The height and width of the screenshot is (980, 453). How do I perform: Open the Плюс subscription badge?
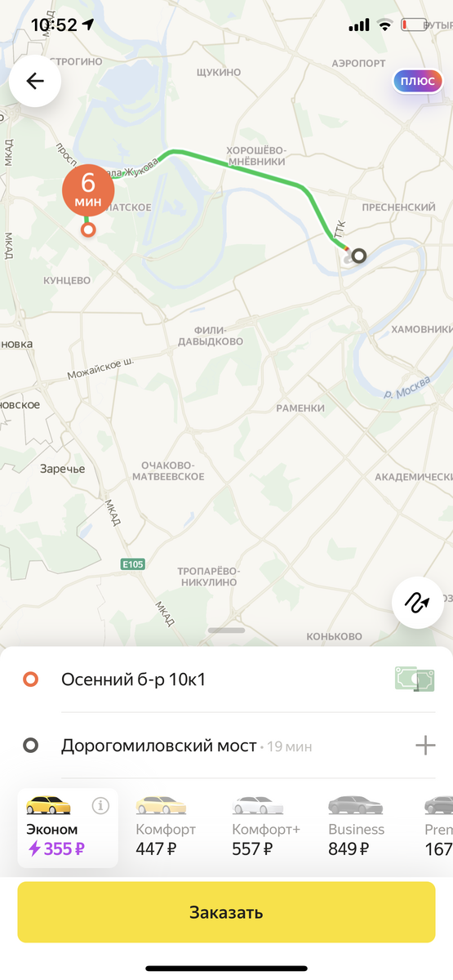pyautogui.click(x=416, y=82)
